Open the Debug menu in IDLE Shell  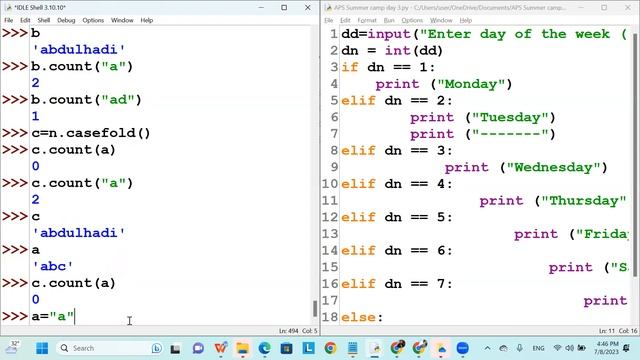click(66, 20)
